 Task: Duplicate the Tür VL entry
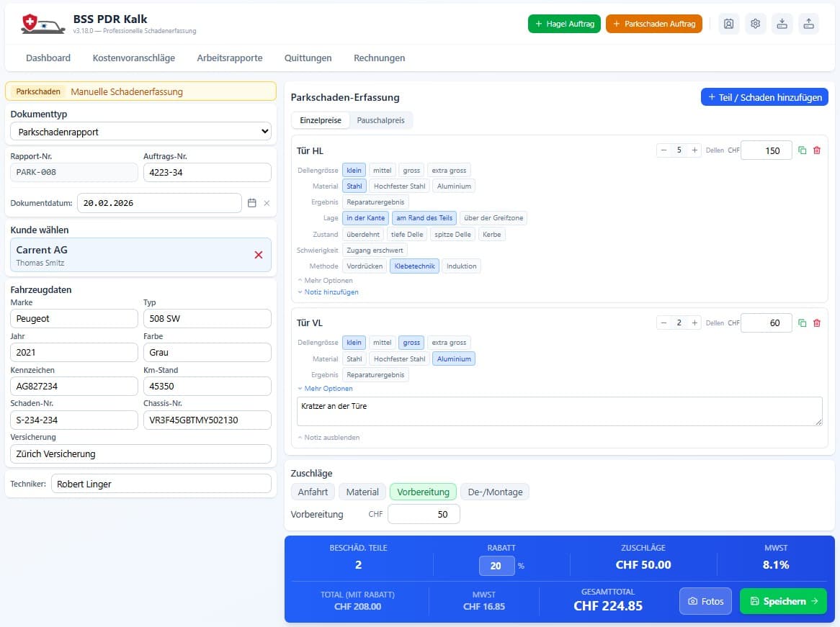point(802,323)
